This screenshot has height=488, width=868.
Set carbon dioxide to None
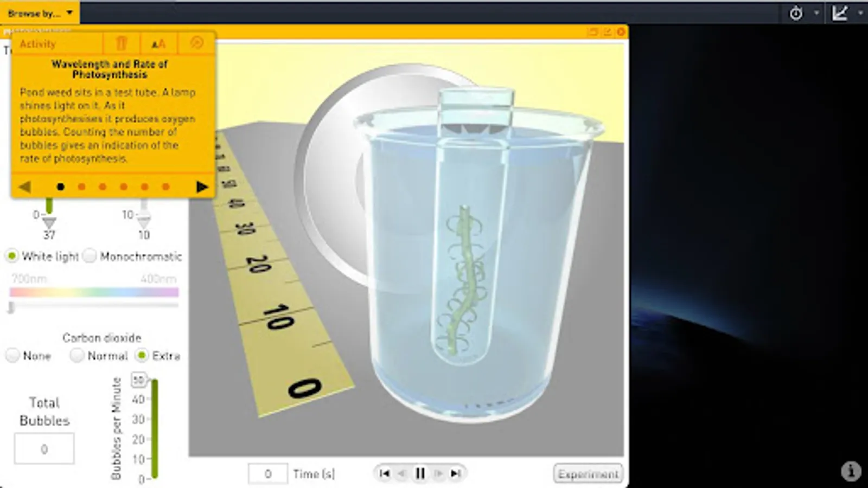coord(12,356)
